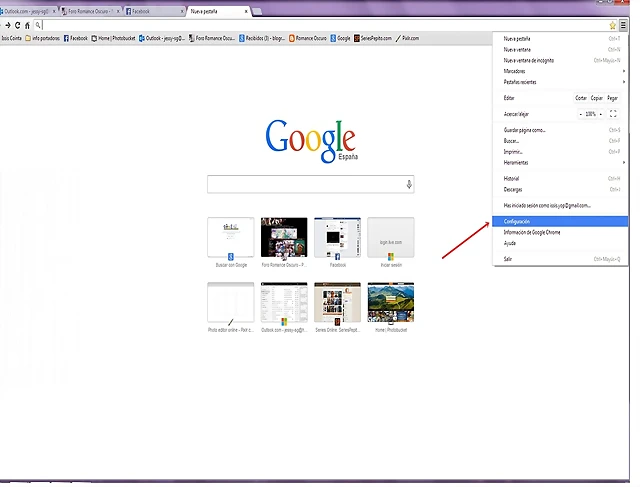Expand the Marcadores submenu

[560, 71]
